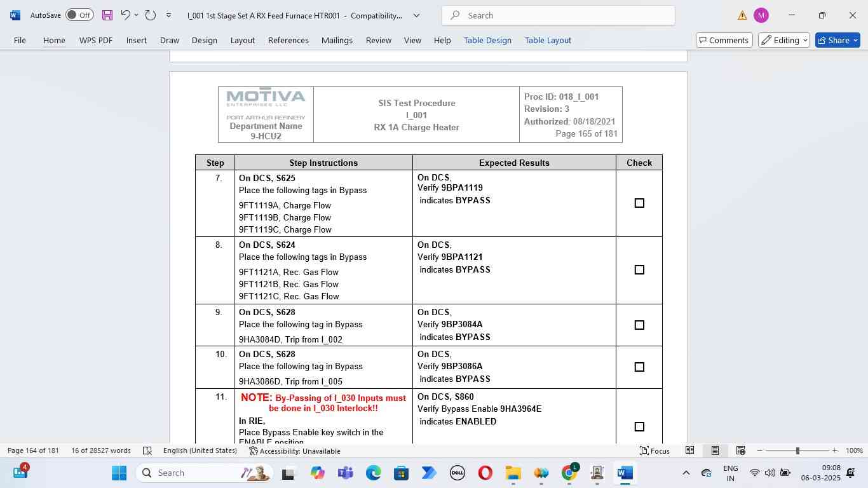Open Opera browser from taskbar
The image size is (868, 488).
[x=485, y=473]
